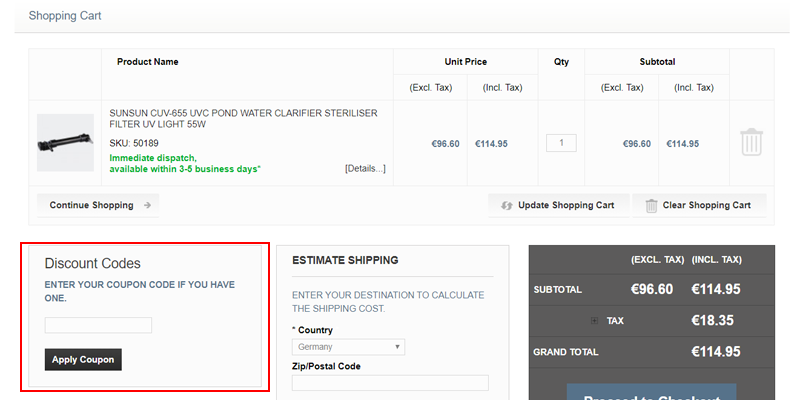Screen dimensions: 800x400
Task: Open the UV clarifier product thumbnail
Action: point(65,143)
